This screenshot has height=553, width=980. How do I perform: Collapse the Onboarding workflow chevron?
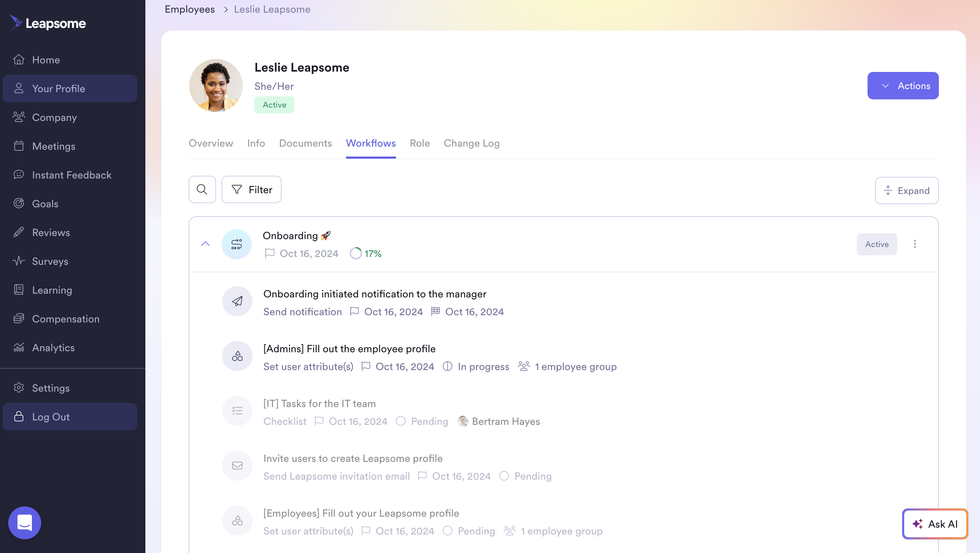(x=205, y=244)
